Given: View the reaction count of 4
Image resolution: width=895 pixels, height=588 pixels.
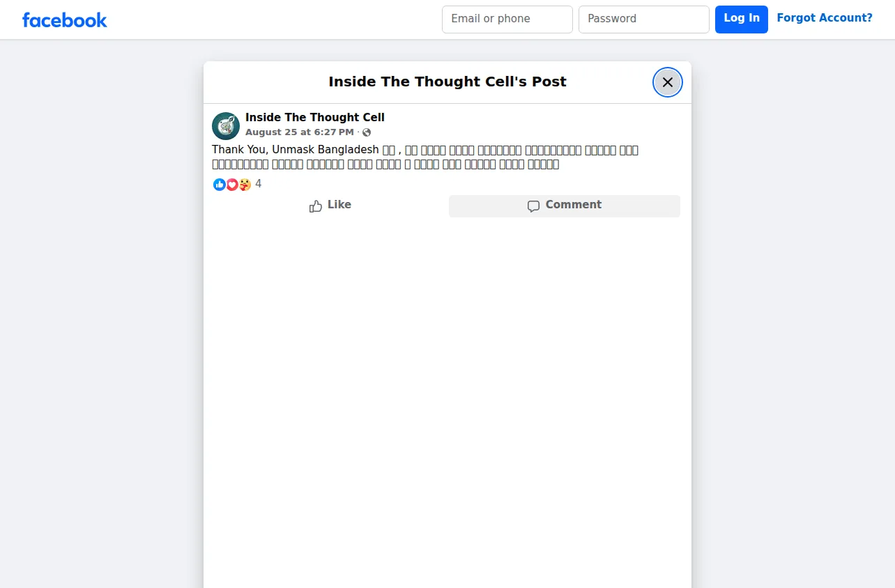Looking at the screenshot, I should (x=259, y=184).
